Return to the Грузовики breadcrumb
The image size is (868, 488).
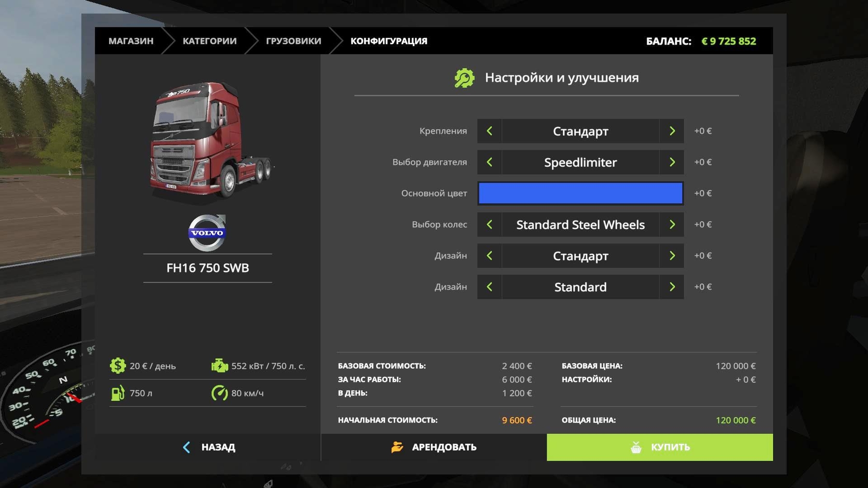[x=293, y=41]
